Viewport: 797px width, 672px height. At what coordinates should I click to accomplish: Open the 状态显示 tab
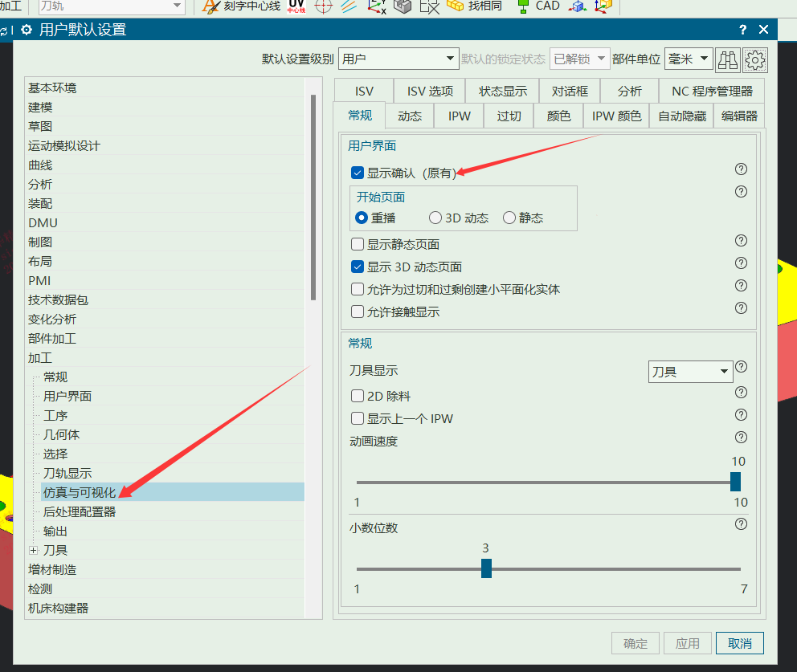click(x=503, y=91)
